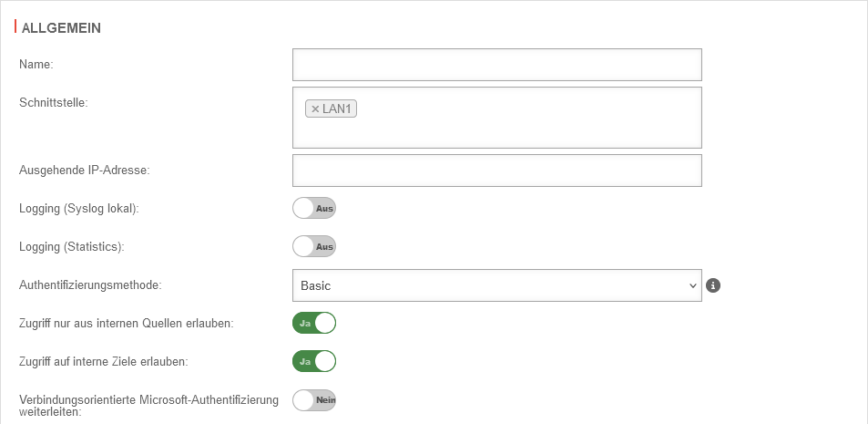Click 'Zugriff nur aus internen Quellen erlauben' label
Viewport: 868px width, 424px height.
[x=126, y=323]
